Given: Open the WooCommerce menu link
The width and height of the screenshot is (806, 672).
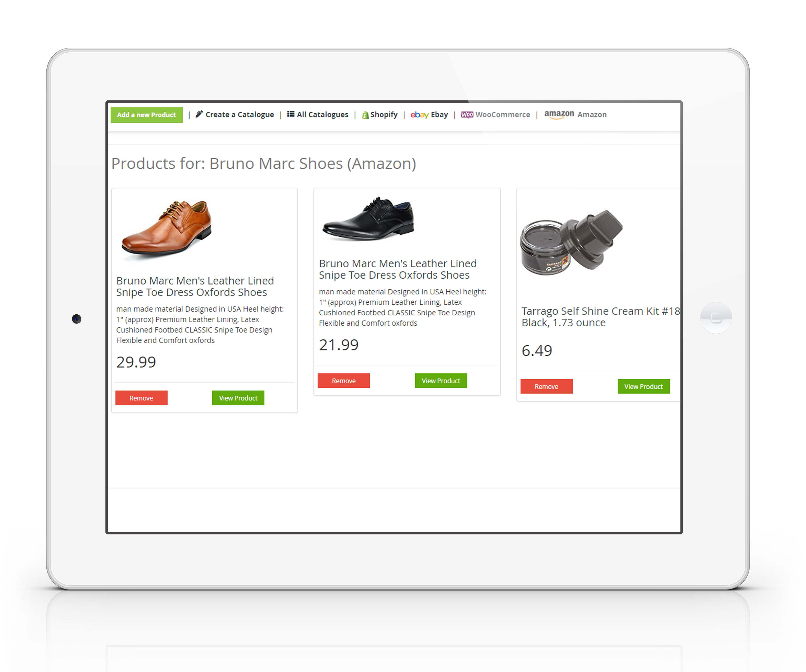Looking at the screenshot, I should point(502,114).
